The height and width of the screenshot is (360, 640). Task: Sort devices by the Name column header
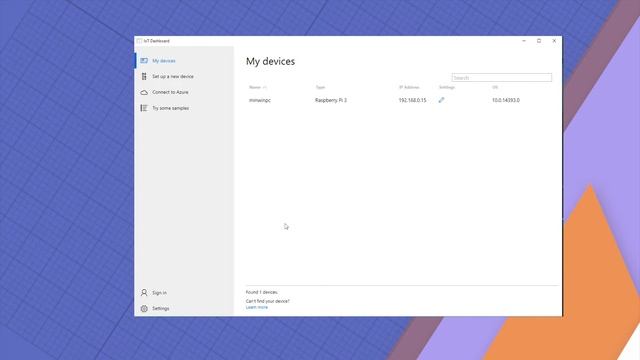(x=255, y=87)
